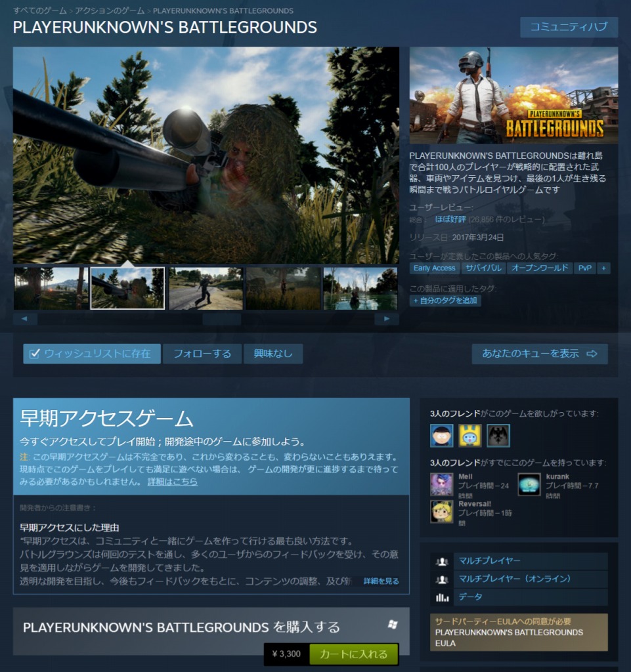Click the サバイバル tag

(483, 268)
